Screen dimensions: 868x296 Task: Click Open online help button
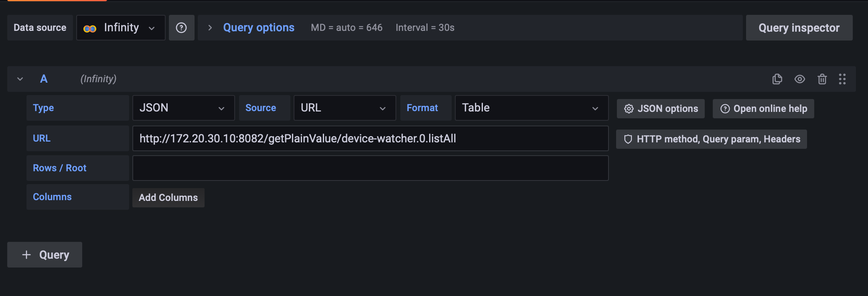coord(763,109)
